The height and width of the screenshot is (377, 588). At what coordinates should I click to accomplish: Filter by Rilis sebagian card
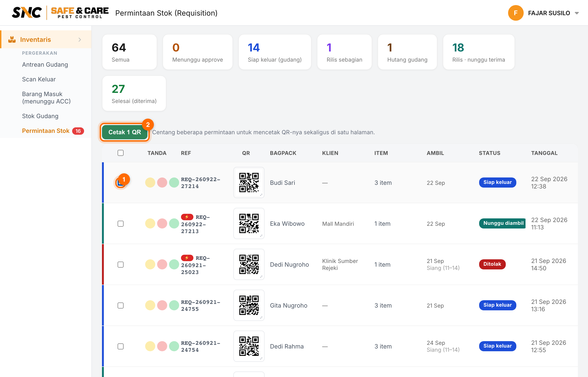coord(344,52)
